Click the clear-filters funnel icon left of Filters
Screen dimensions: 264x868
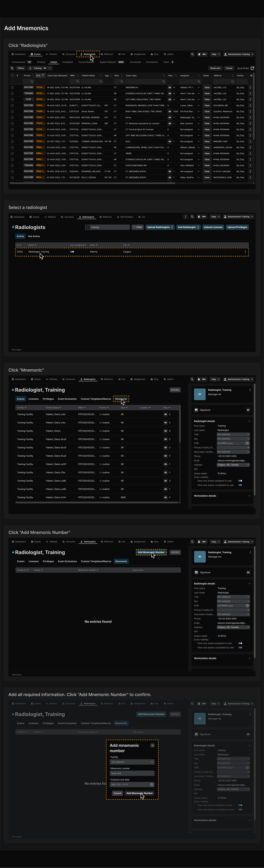[12, 68]
